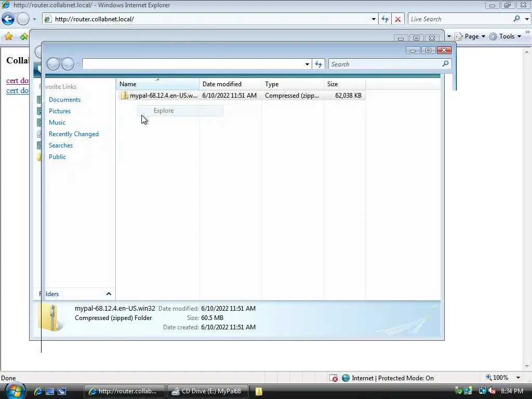This screenshot has width=532, height=399.
Task: Open the zoom level dropdown arrow
Action: click(518, 378)
